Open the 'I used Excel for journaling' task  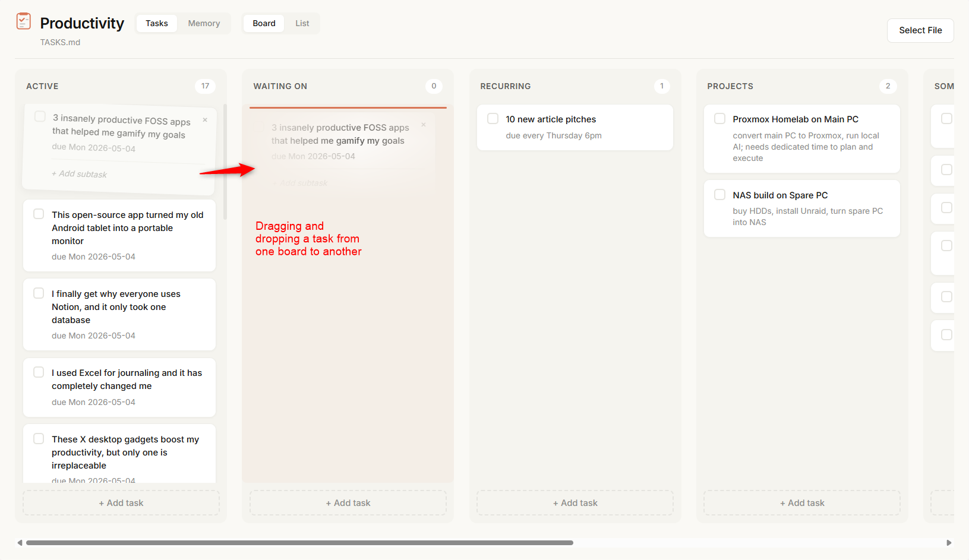click(x=127, y=379)
